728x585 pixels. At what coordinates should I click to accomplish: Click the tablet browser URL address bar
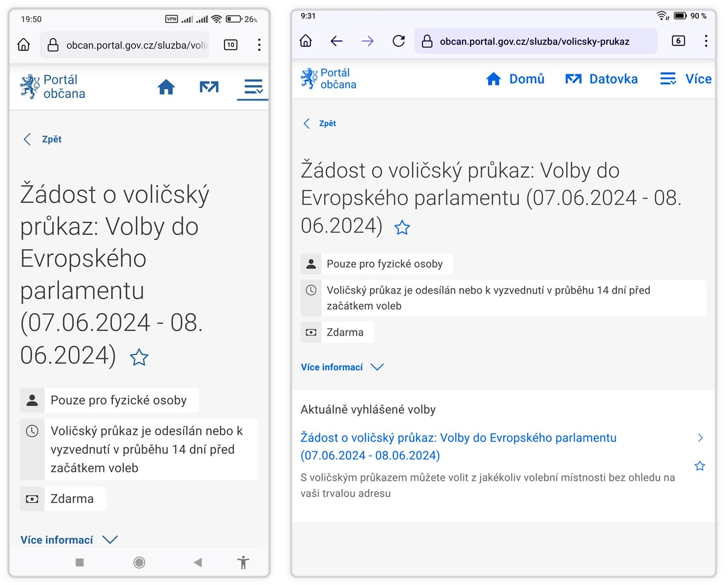click(535, 41)
